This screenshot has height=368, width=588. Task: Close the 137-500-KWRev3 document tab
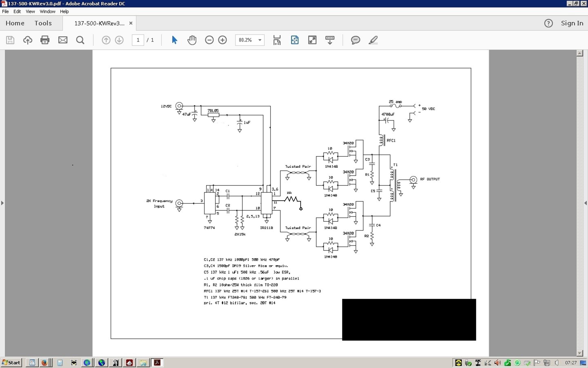pyautogui.click(x=131, y=23)
